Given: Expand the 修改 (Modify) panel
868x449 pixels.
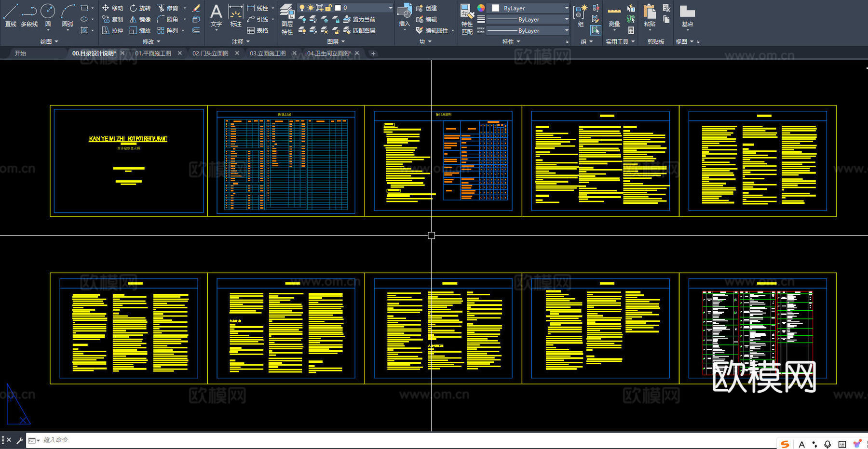Looking at the screenshot, I should pos(151,42).
